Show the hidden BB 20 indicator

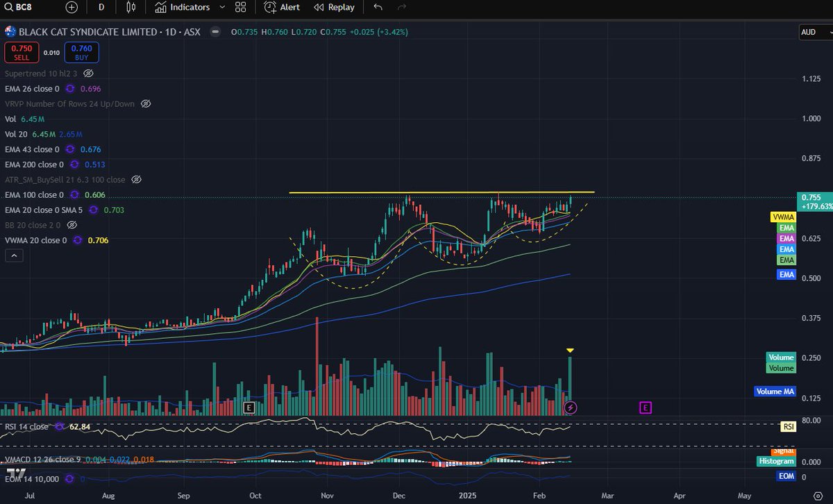(x=72, y=225)
